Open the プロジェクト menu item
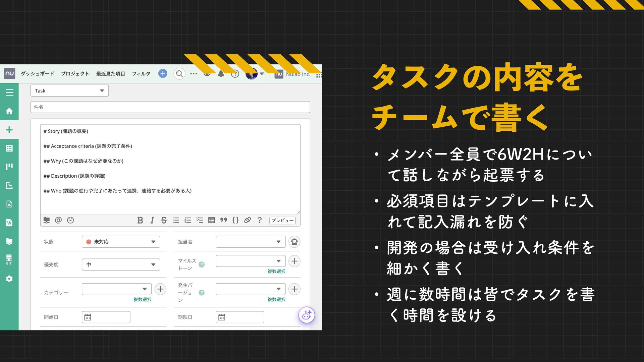Viewport: 644px width, 362px height. pos(75,74)
